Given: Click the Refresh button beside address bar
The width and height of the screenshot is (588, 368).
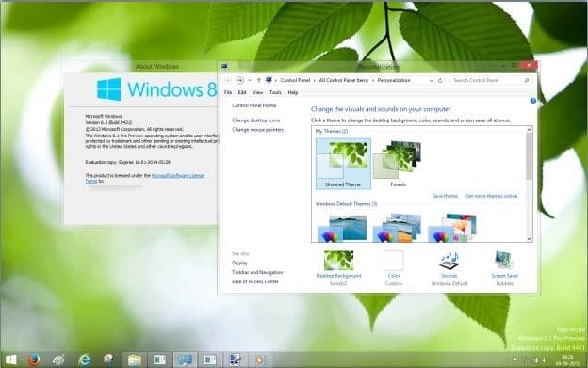Looking at the screenshot, I should pos(440,80).
